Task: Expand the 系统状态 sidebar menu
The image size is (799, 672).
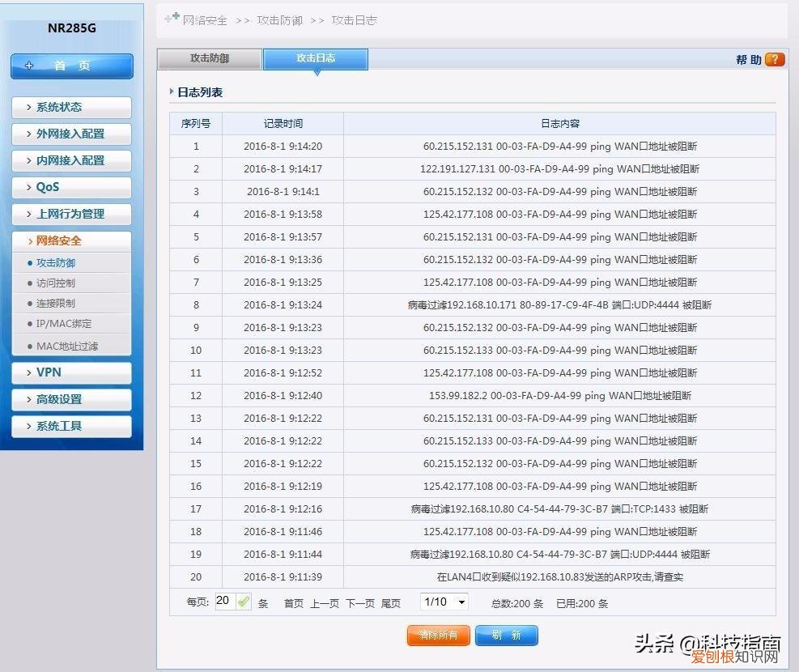Action: click(x=71, y=107)
